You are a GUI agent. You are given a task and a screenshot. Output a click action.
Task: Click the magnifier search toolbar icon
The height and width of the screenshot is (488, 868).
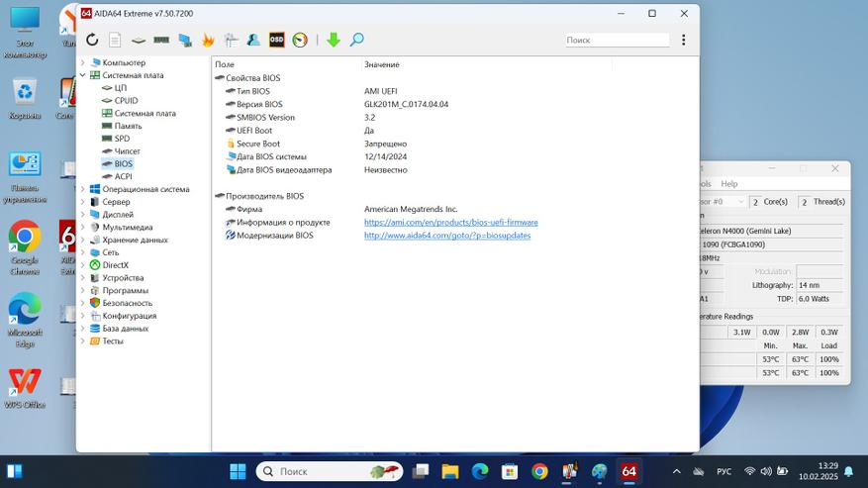(357, 40)
